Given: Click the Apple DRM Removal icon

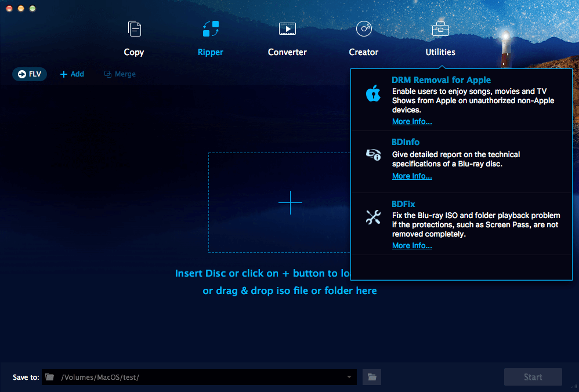Looking at the screenshot, I should click(x=373, y=93).
